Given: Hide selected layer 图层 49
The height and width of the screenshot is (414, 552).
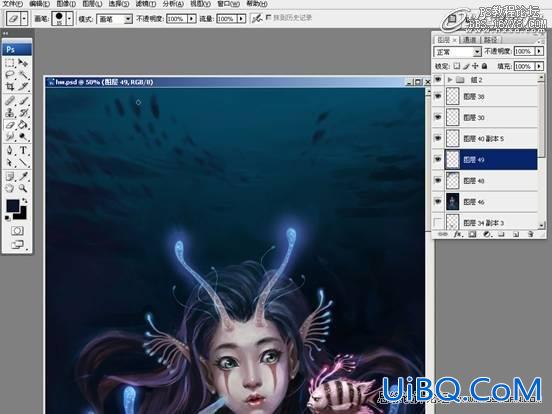Looking at the screenshot, I should tap(438, 159).
